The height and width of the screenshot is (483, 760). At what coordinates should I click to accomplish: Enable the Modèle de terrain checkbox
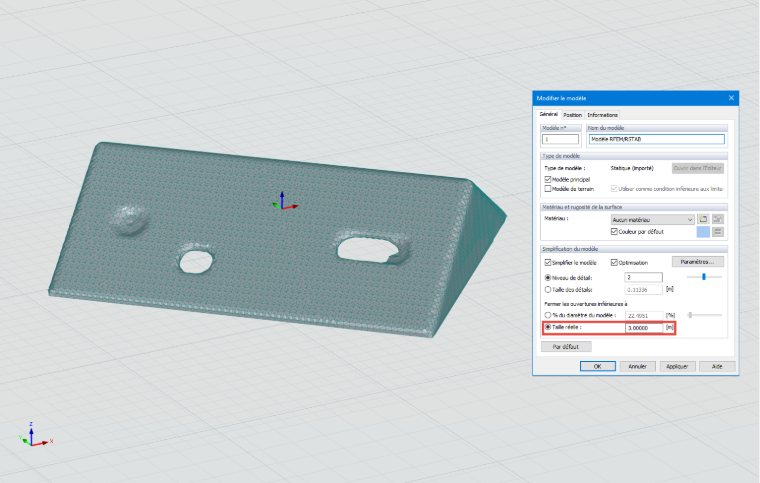548,188
